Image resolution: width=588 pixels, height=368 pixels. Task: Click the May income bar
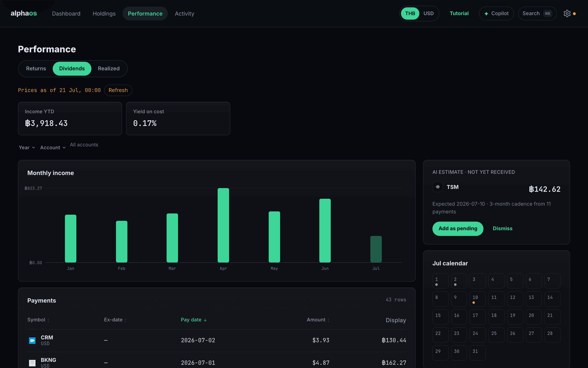[x=274, y=237]
